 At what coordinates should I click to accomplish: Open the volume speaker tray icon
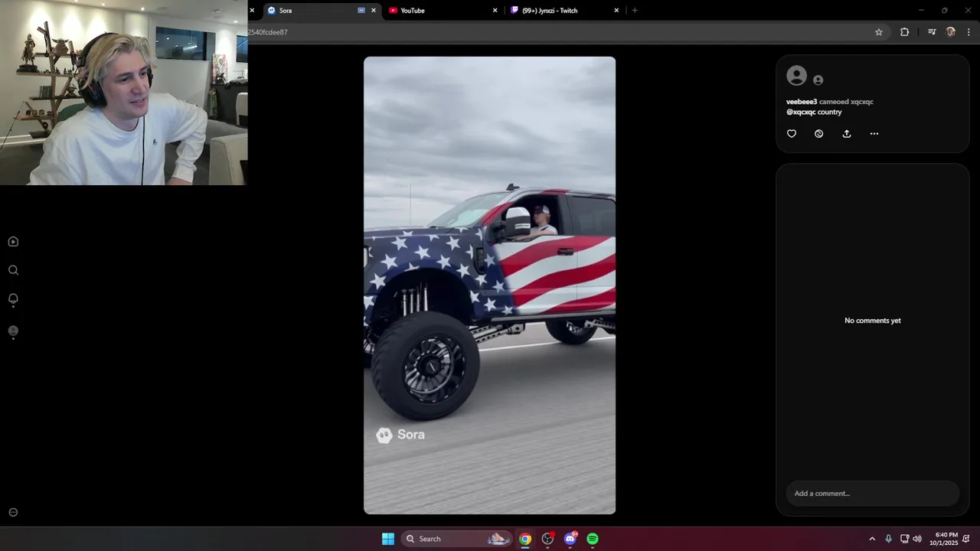pos(917,539)
